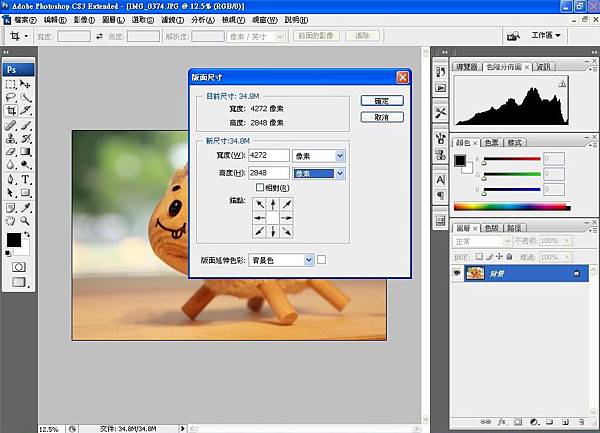The image size is (600, 433).
Task: Select the Lasso tool
Action: 11,98
